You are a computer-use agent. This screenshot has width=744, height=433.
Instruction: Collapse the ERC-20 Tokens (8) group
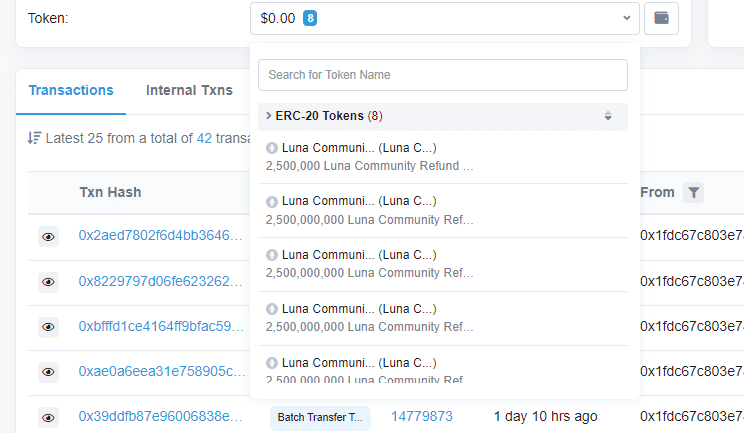pyautogui.click(x=443, y=116)
